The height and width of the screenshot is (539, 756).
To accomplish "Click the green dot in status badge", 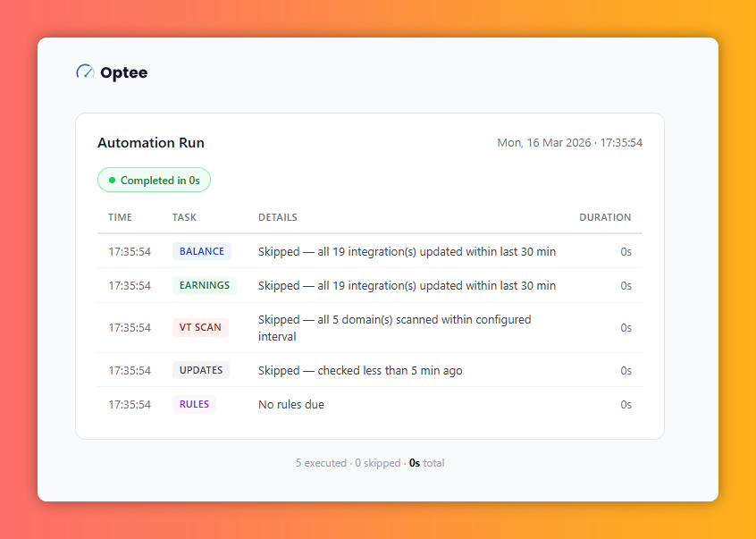I will click(x=112, y=181).
